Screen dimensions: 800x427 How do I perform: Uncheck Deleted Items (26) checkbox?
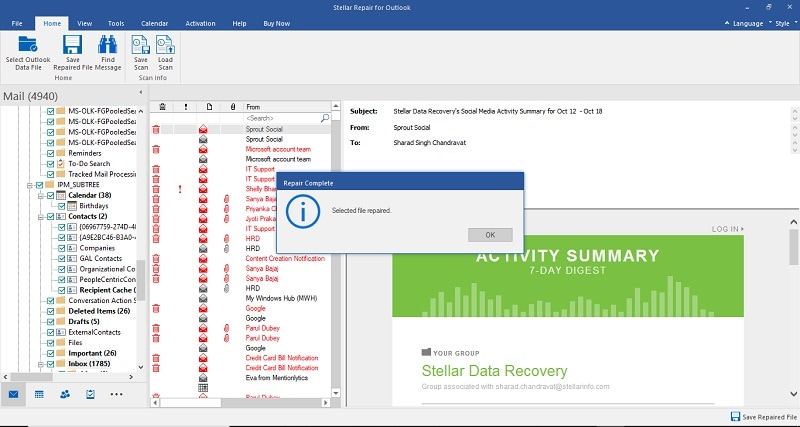click(x=51, y=311)
